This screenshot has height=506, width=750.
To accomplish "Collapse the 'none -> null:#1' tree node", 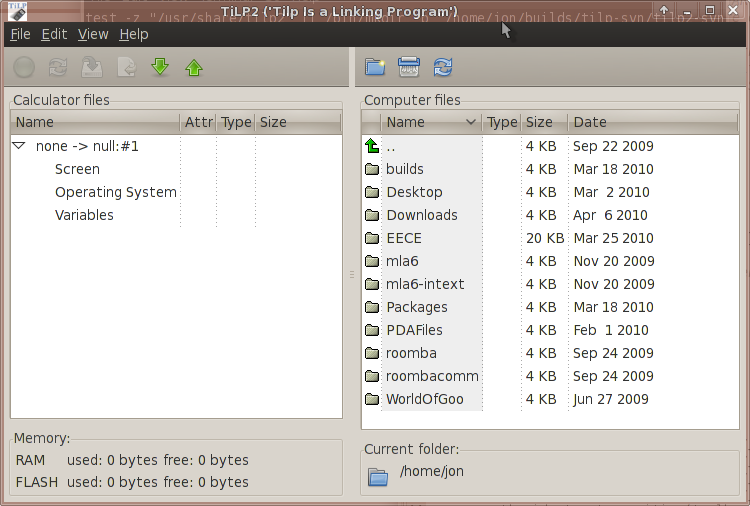I will [19, 146].
